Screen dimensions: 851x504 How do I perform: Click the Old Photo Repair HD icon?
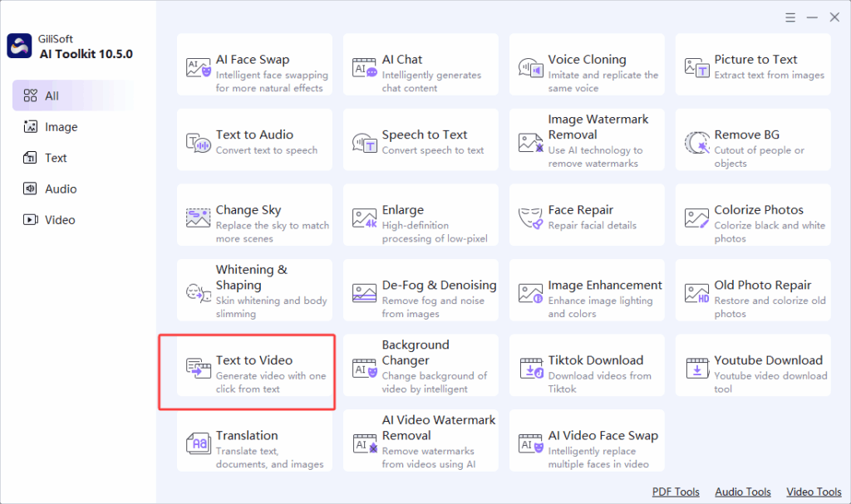click(x=697, y=293)
